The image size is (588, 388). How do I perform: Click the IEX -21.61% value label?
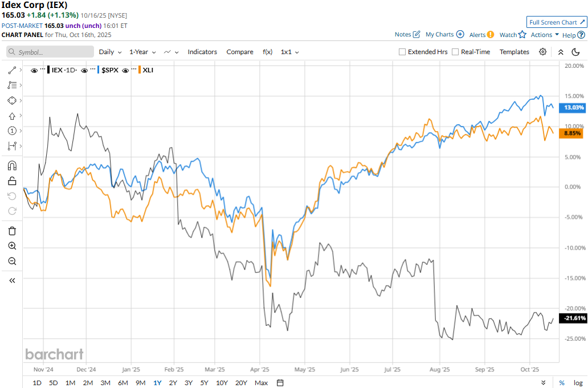[x=572, y=318]
